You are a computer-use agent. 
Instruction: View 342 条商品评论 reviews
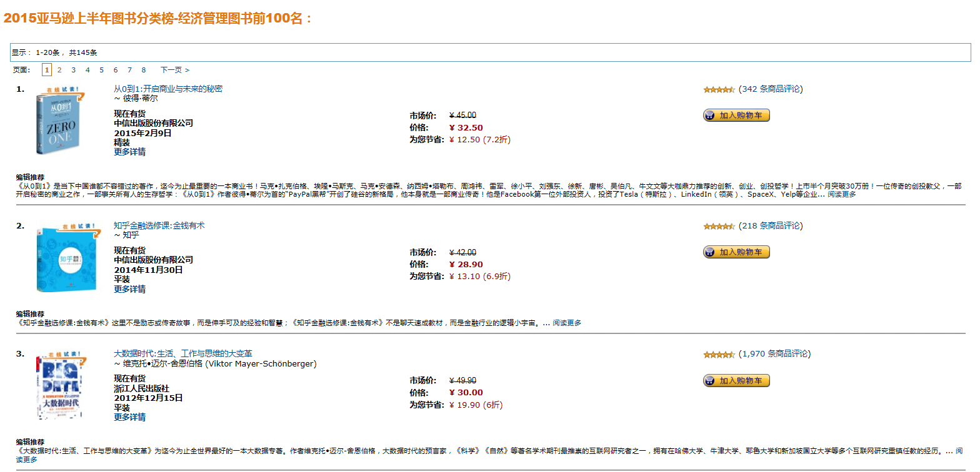click(771, 89)
